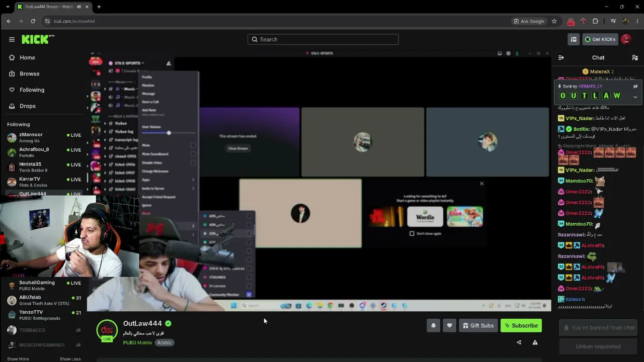Click Show Less in the following list
Screen dimensions: 644x362
point(70,359)
